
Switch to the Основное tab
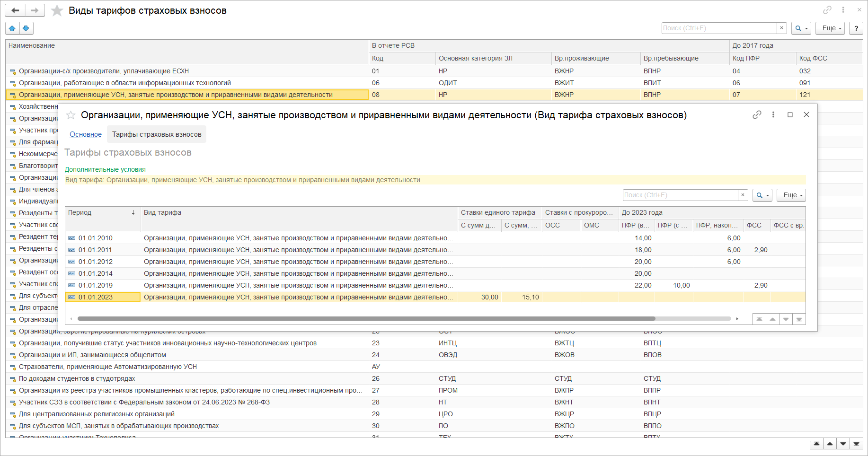(86, 134)
